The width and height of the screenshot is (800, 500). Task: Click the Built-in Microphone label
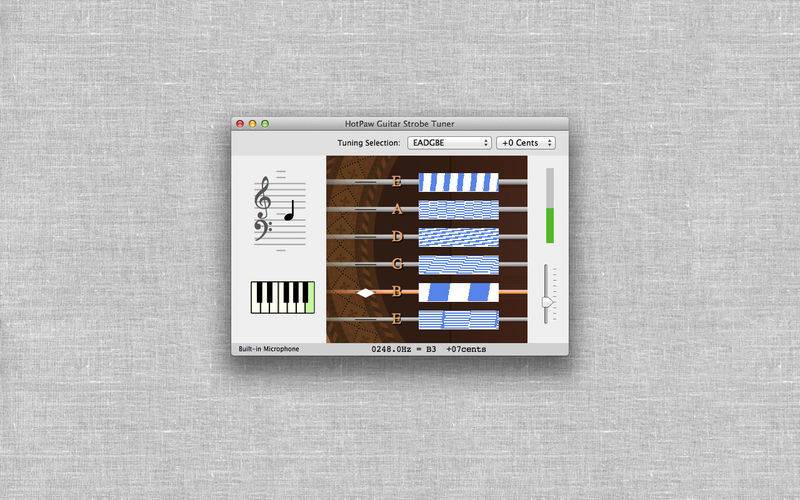click(x=269, y=349)
